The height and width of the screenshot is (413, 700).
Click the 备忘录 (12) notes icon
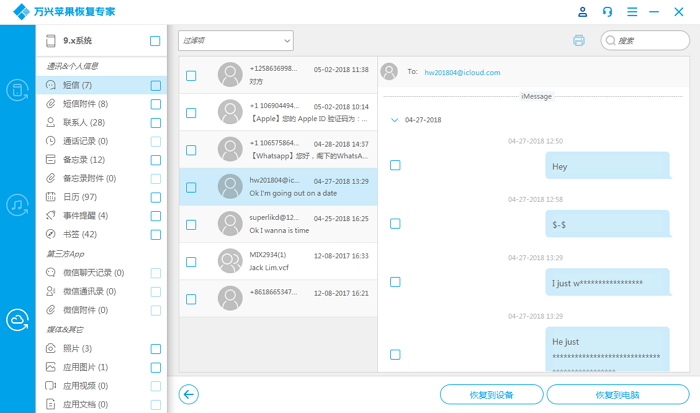point(51,159)
